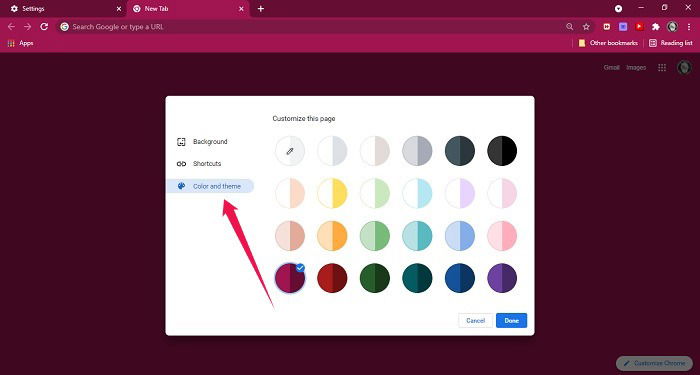Choose the white and light cyan theme swatch

click(417, 193)
